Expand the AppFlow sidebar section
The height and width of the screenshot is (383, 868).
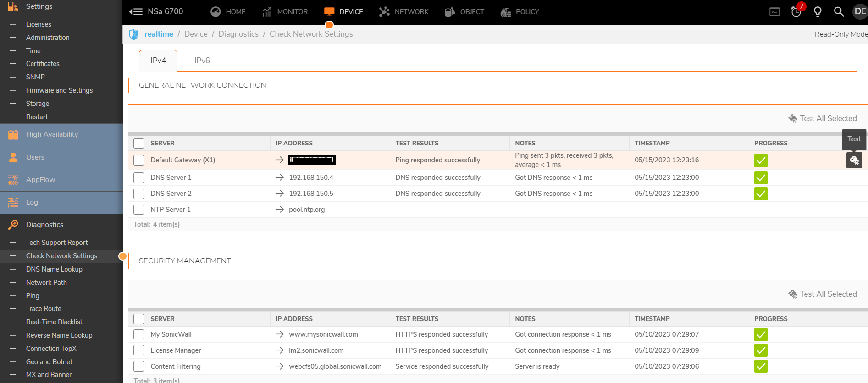pyautogui.click(x=40, y=180)
